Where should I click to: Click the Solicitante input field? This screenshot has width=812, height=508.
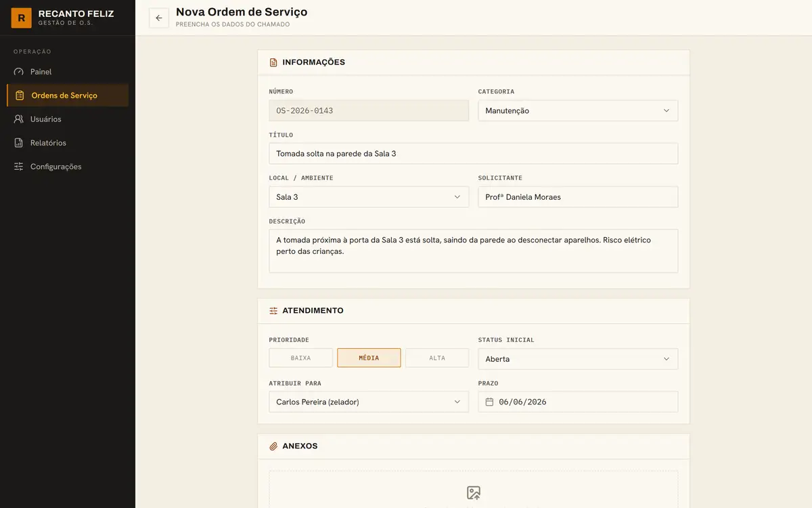[x=578, y=197]
